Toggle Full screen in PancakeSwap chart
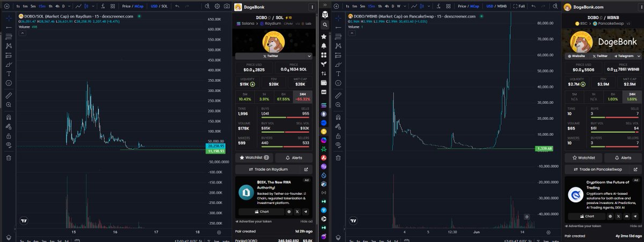Image resolution: width=644 pixels, height=242 pixels. 518,6
